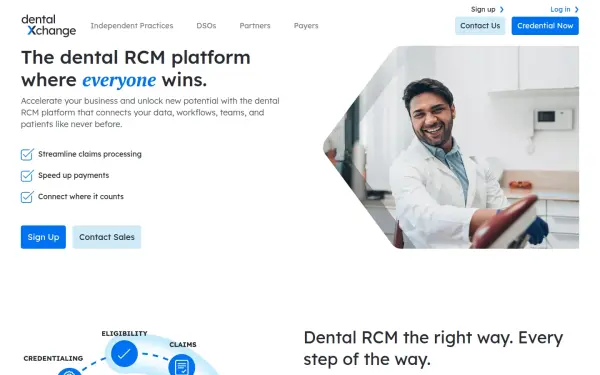Click the CLAIMS label in the diagram

(183, 344)
